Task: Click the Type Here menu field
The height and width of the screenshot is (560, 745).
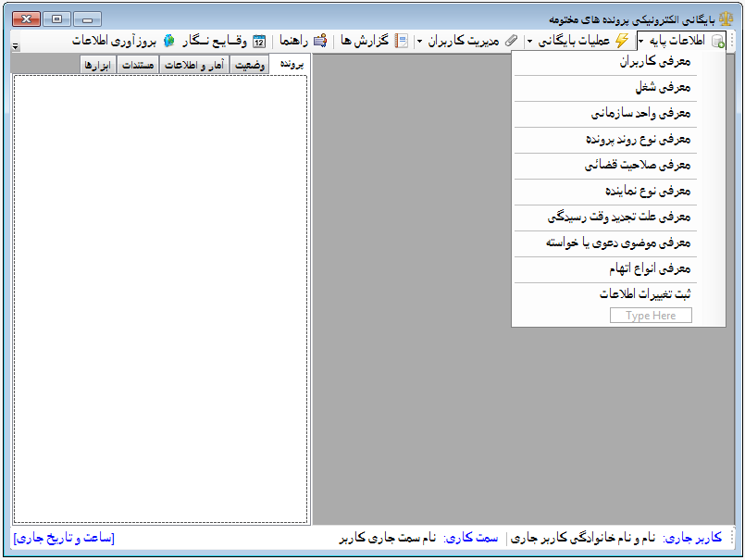Action: [x=651, y=316]
